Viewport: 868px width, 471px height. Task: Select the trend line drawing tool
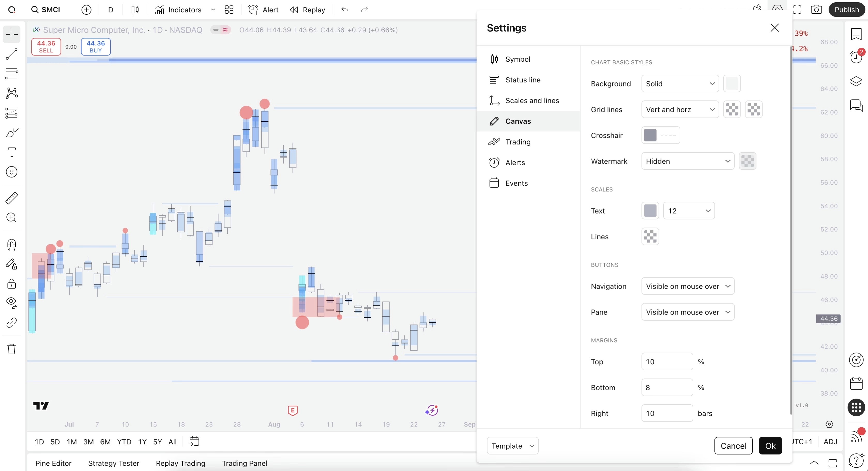click(x=11, y=54)
